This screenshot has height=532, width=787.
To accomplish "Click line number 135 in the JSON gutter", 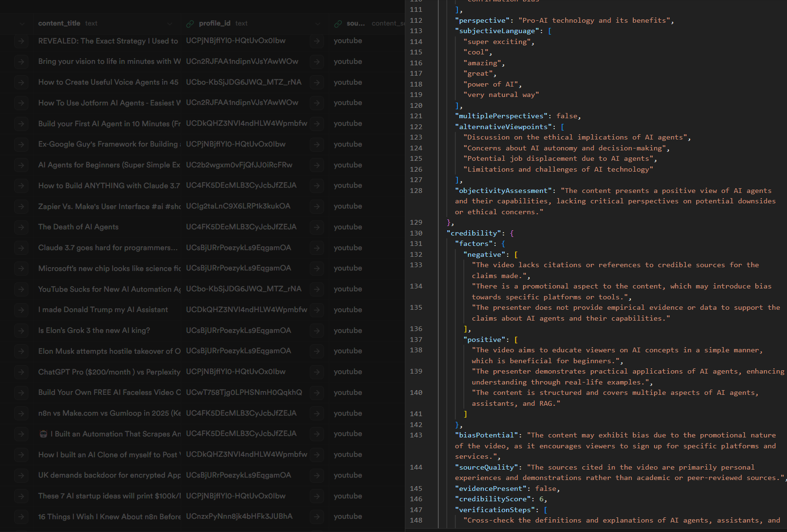I will 416,307.
